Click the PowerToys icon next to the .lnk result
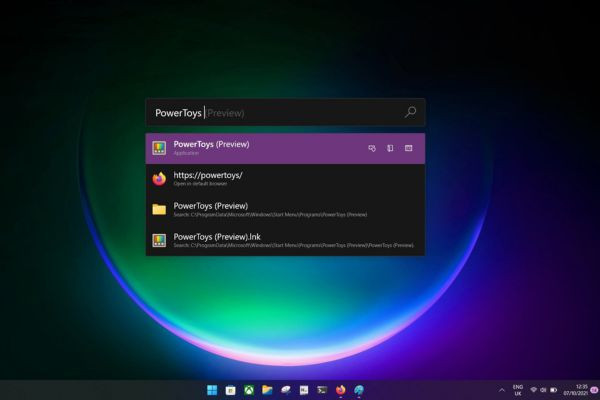 (x=159, y=240)
